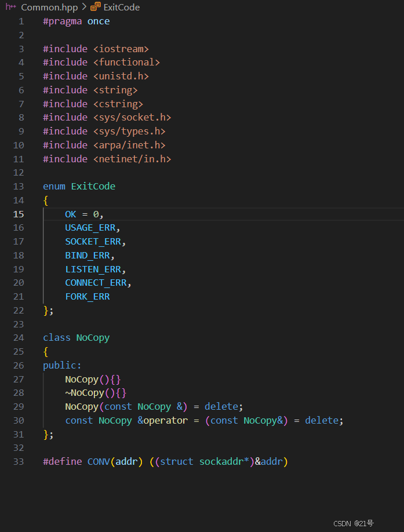Click the enum symbol icon in breadcrumb
Image resolution: width=404 pixels, height=532 pixels.
(x=96, y=6)
